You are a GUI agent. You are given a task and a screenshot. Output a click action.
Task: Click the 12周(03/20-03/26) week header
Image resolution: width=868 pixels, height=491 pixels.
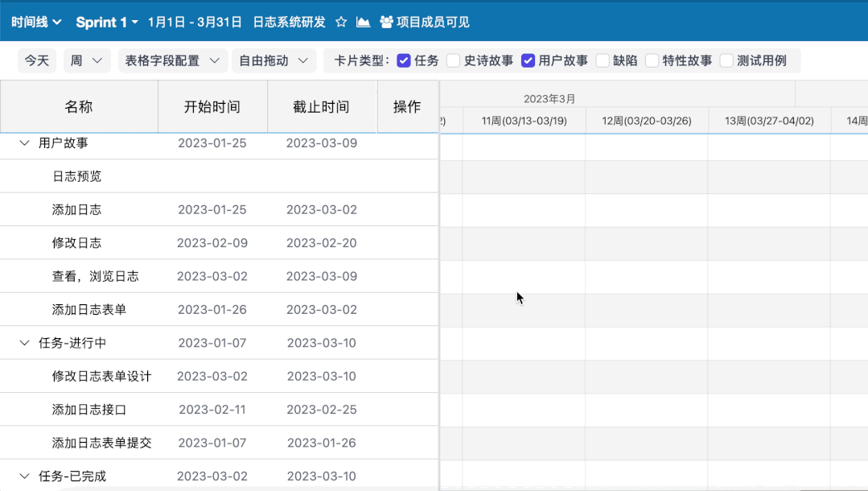tap(647, 121)
